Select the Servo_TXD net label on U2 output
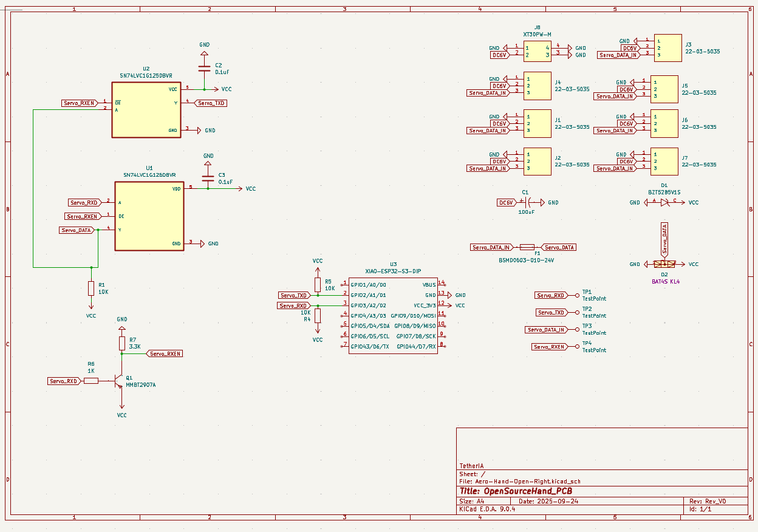The width and height of the screenshot is (758, 532). (x=211, y=103)
